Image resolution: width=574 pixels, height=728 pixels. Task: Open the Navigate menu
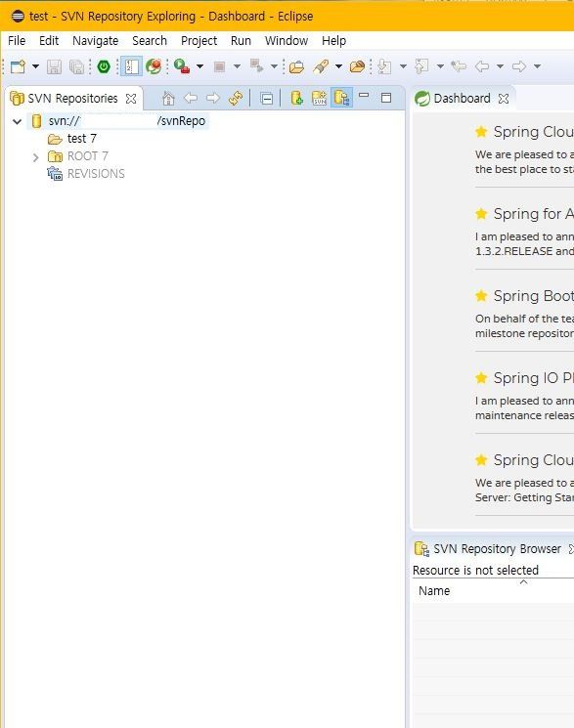(x=95, y=41)
